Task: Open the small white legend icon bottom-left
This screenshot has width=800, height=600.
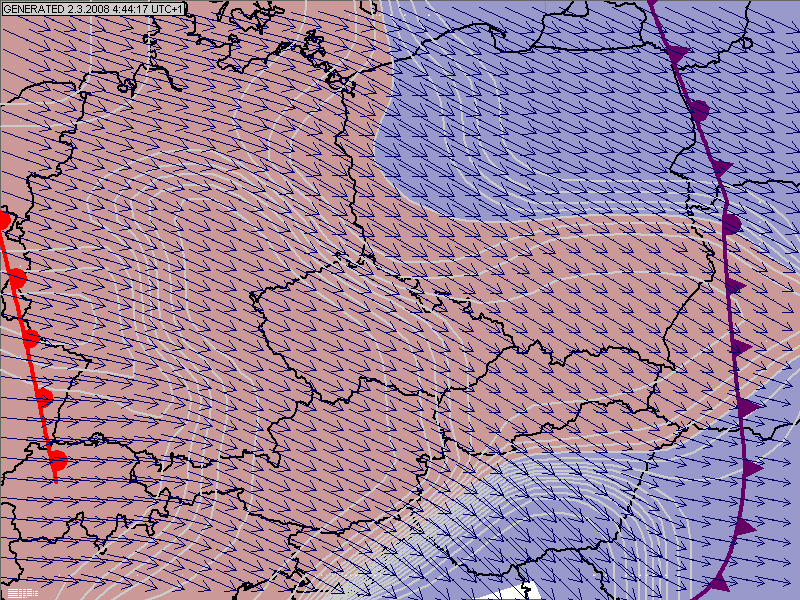Action: 20,593
